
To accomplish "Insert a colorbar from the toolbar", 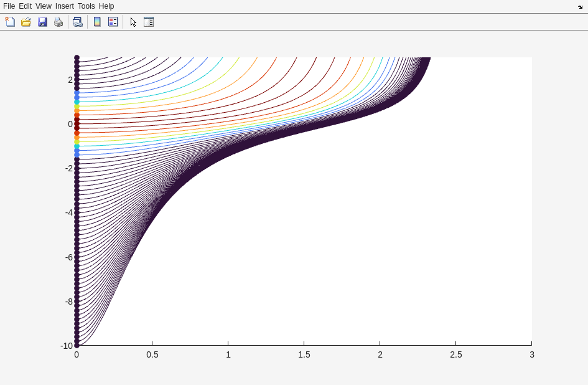I will tap(97, 22).
